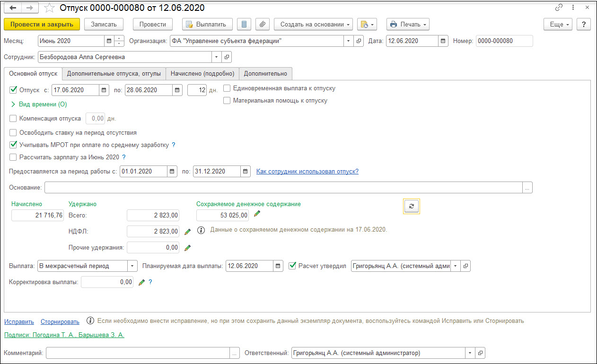597x364 pixels.
Task: Open the Организация record with the open icon
Action: click(x=359, y=41)
